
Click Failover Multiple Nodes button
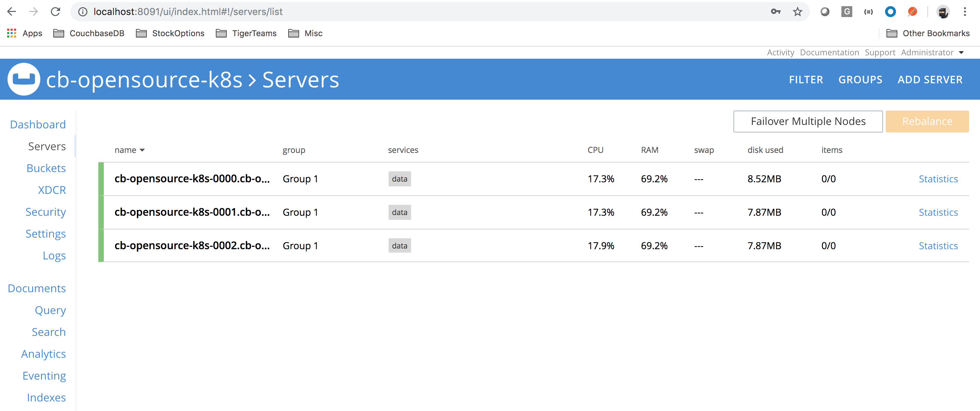point(808,121)
